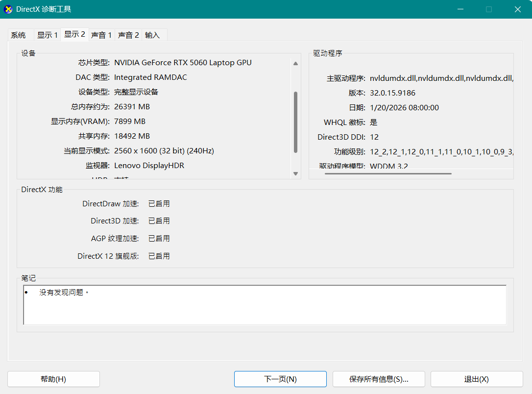The height and width of the screenshot is (394, 532).
Task: Click the driver date 1/20/2026 08:00:00
Action: (404, 108)
